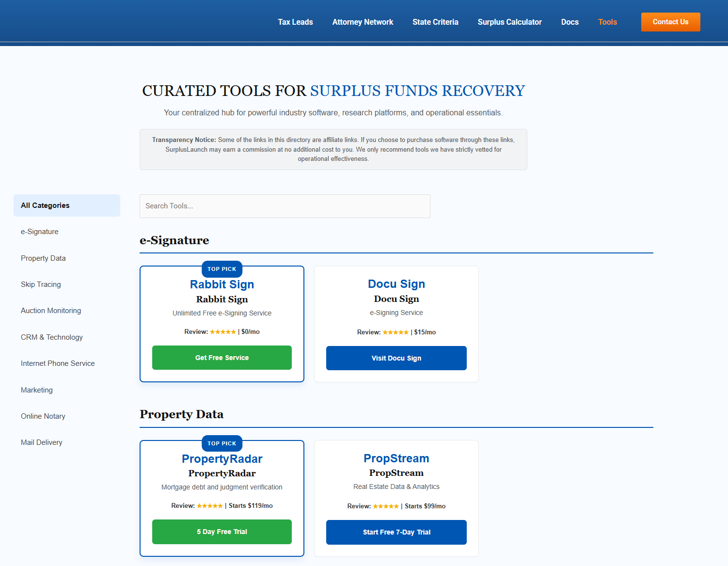Open the blue PropStream title link
Image resolution: width=728 pixels, height=566 pixels.
[396, 458]
